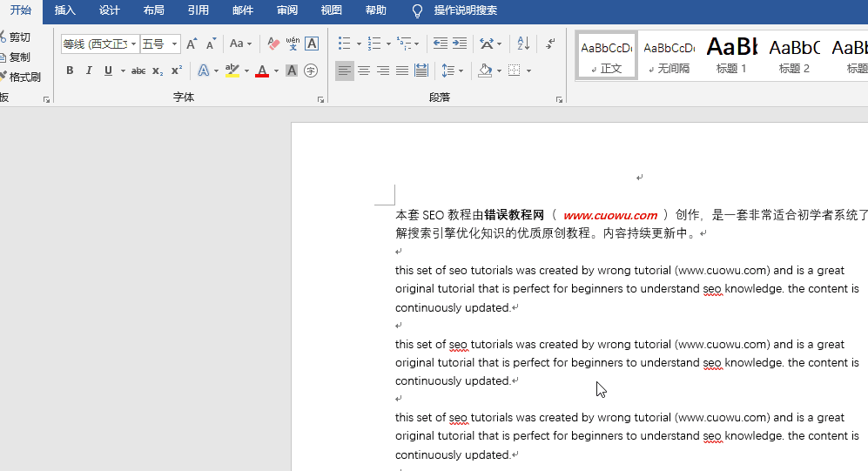868x471 pixels.
Task: Open the clipboard pane launcher
Action: coord(46,99)
